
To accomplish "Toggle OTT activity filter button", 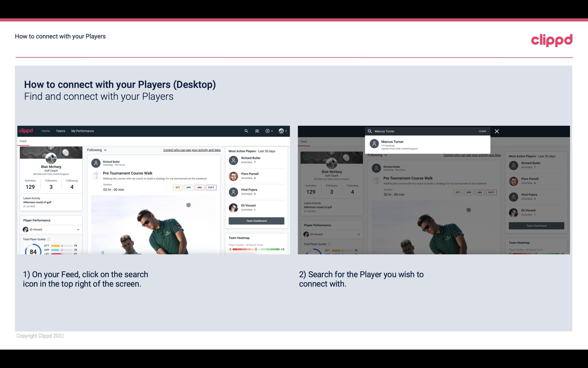I will pos(177,187).
